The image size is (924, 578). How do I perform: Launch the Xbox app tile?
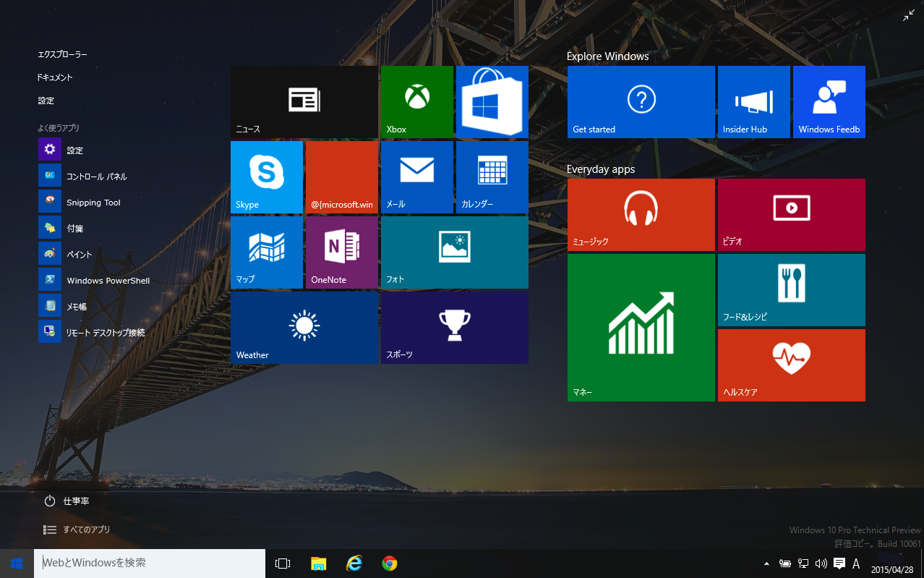click(416, 101)
